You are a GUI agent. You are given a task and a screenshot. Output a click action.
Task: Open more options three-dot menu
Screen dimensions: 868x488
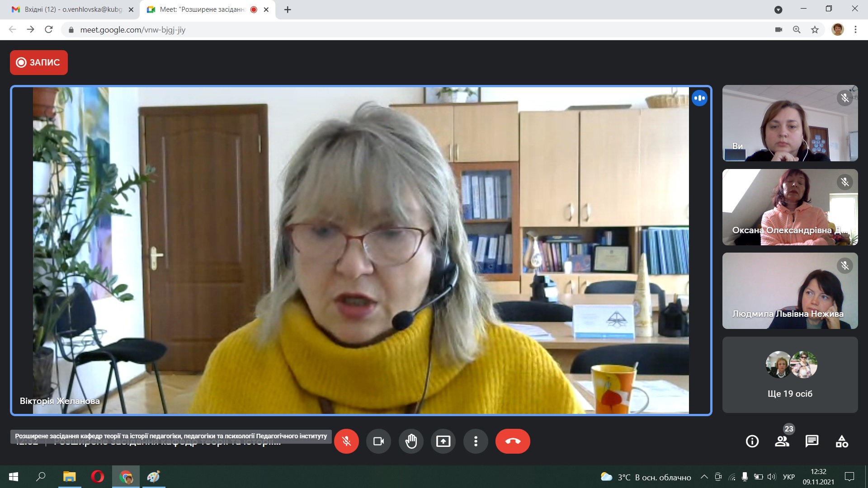(476, 441)
